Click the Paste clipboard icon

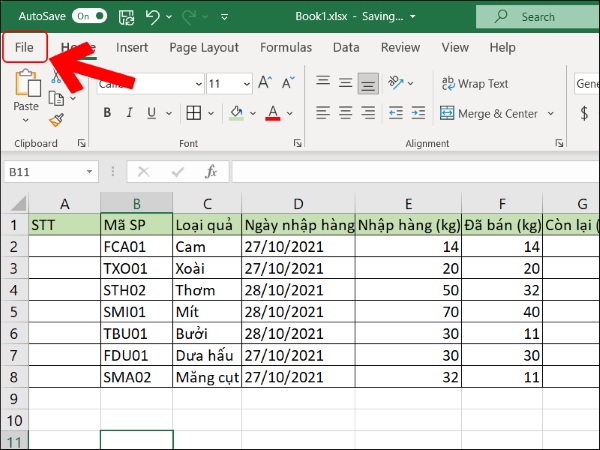coord(26,85)
